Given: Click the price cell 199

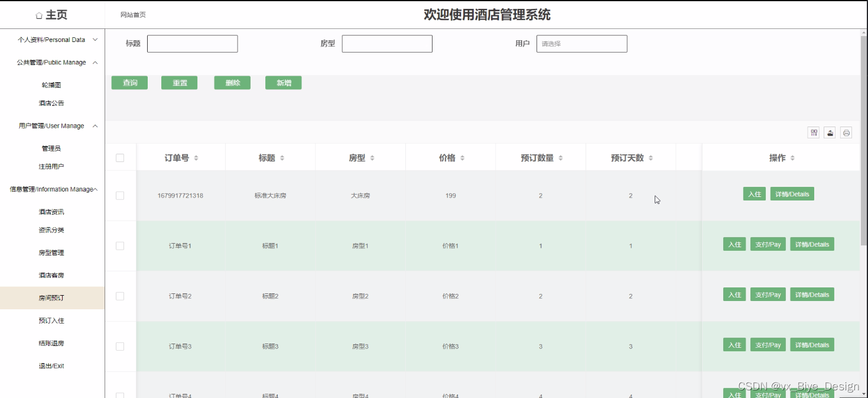Looking at the screenshot, I should (450, 196).
